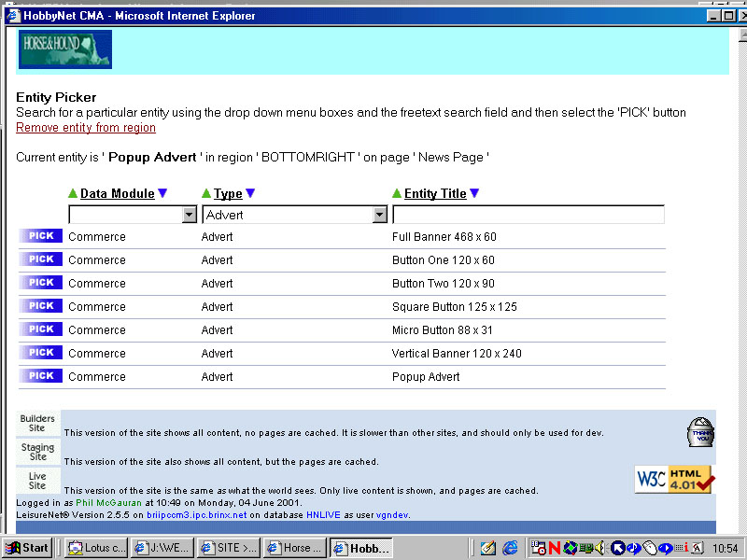
Task: Pick the Popup Advert entity
Action: point(40,376)
